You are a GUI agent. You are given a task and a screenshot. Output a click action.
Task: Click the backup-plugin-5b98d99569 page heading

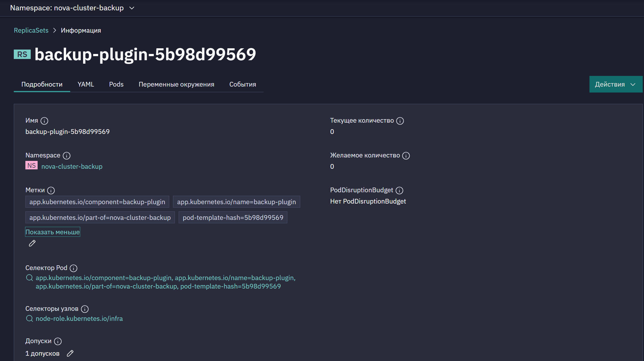click(x=145, y=55)
